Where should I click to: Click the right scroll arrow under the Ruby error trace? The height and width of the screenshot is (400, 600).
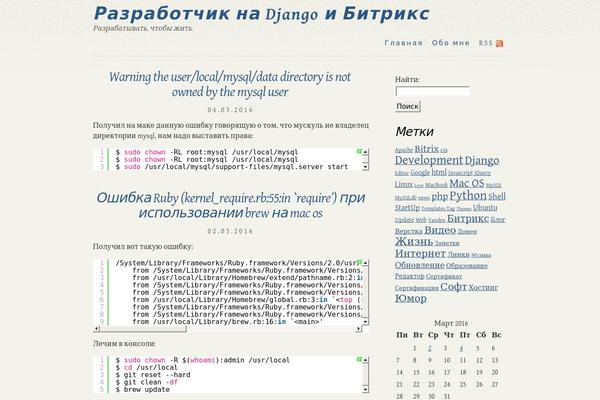[x=359, y=328]
